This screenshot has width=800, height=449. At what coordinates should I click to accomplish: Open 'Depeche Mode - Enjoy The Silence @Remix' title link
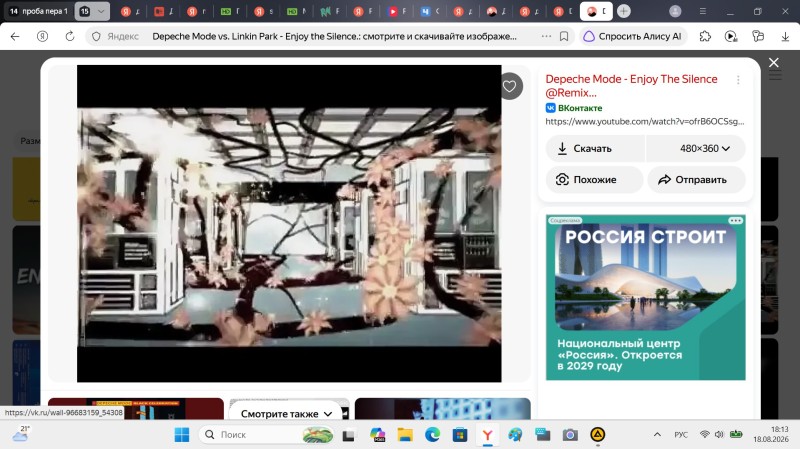point(631,86)
